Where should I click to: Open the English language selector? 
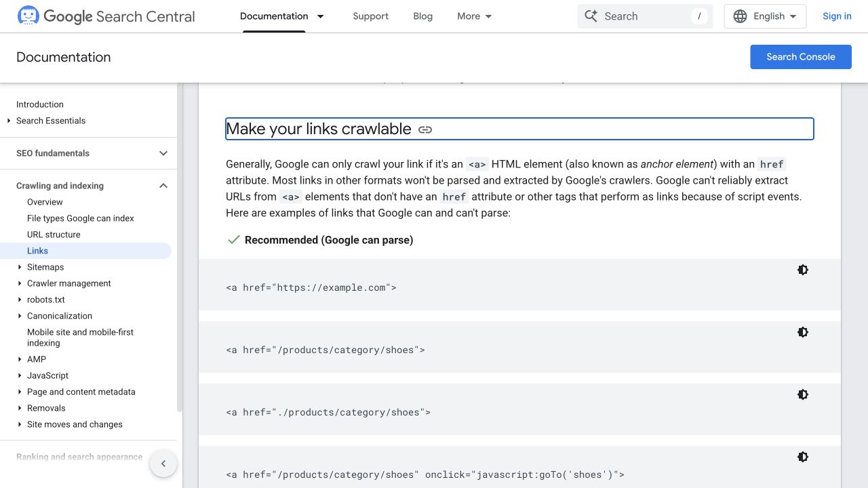[x=765, y=16]
